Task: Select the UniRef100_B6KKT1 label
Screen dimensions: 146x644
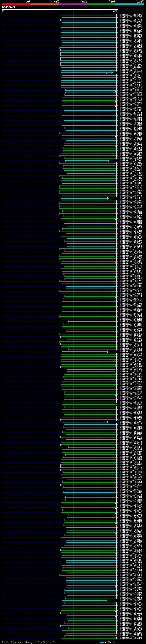Action: [131, 98]
